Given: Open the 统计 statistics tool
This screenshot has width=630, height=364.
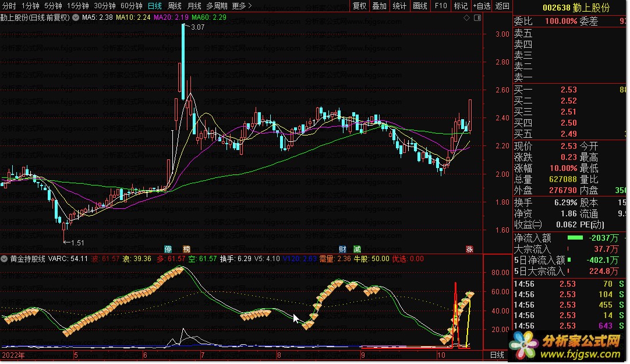Looking at the screenshot, I should 399,6.
